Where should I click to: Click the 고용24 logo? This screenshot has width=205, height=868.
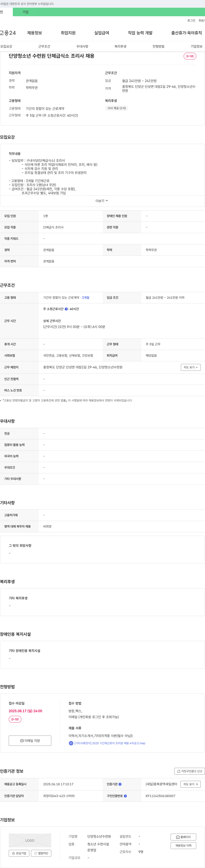point(8,33)
